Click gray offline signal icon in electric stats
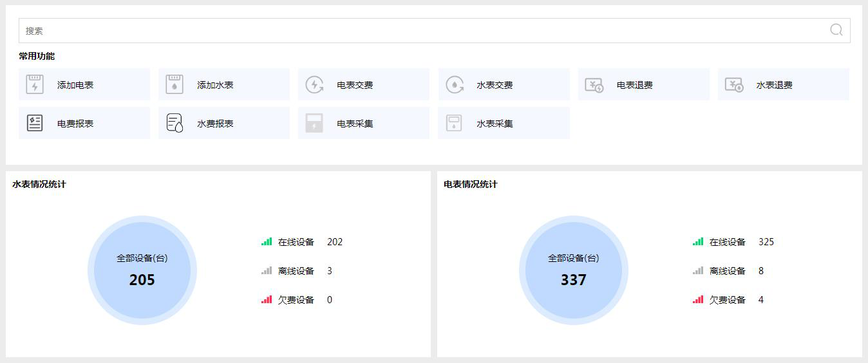 coord(698,270)
